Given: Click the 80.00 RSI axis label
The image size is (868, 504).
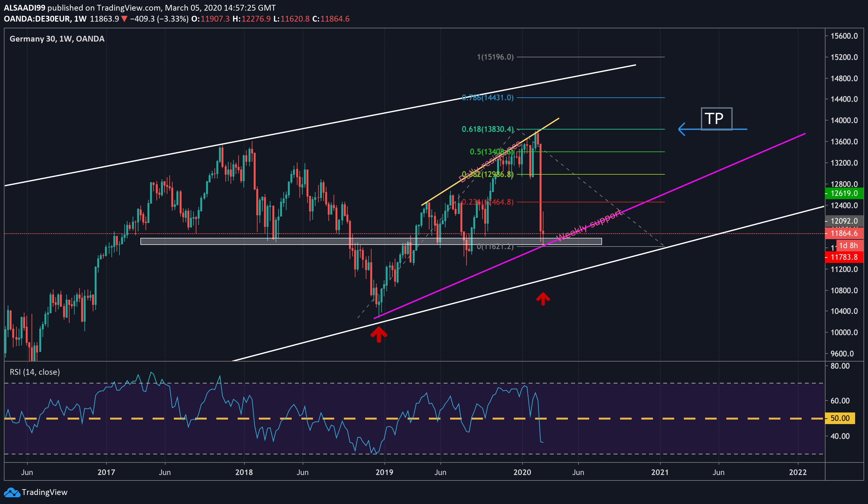Looking at the screenshot, I should click(840, 366).
